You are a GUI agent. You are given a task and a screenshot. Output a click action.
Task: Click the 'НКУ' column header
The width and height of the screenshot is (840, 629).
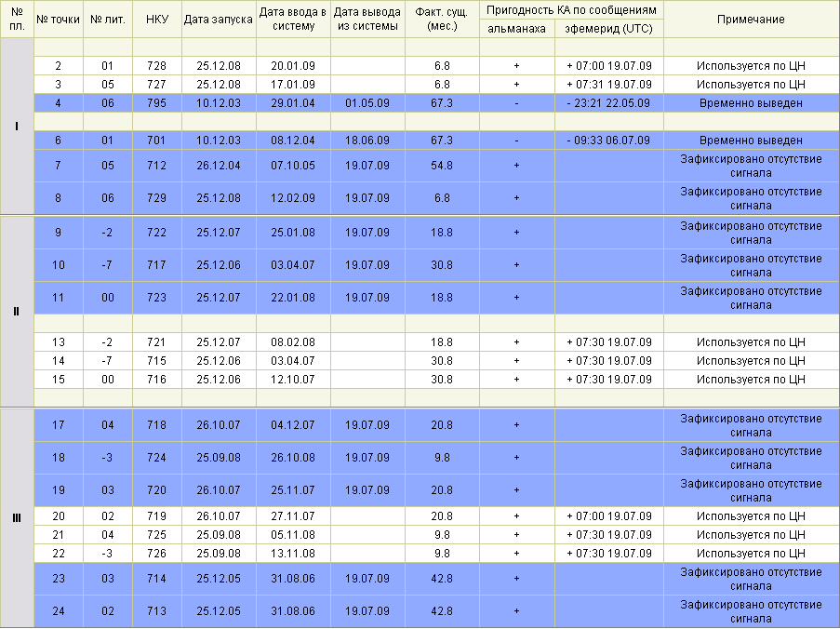(x=155, y=20)
